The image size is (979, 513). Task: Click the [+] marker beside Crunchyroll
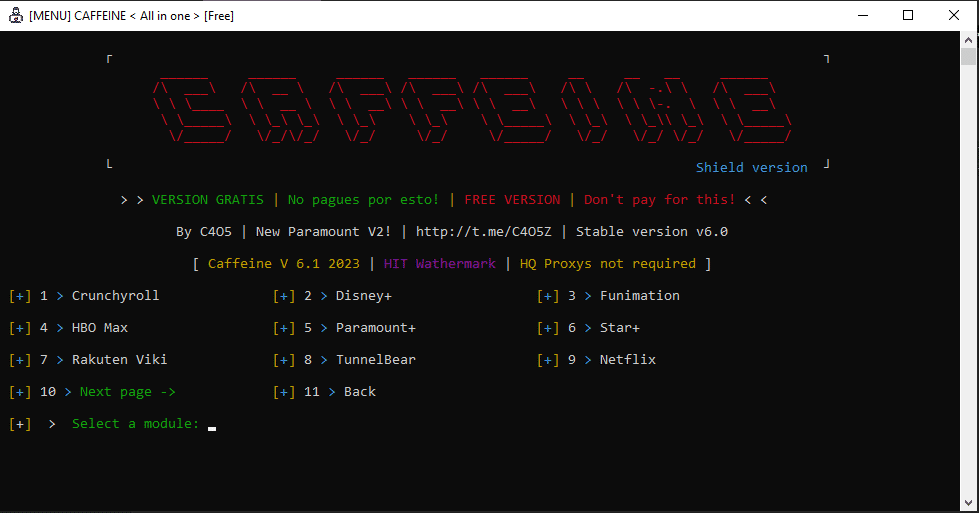point(20,296)
